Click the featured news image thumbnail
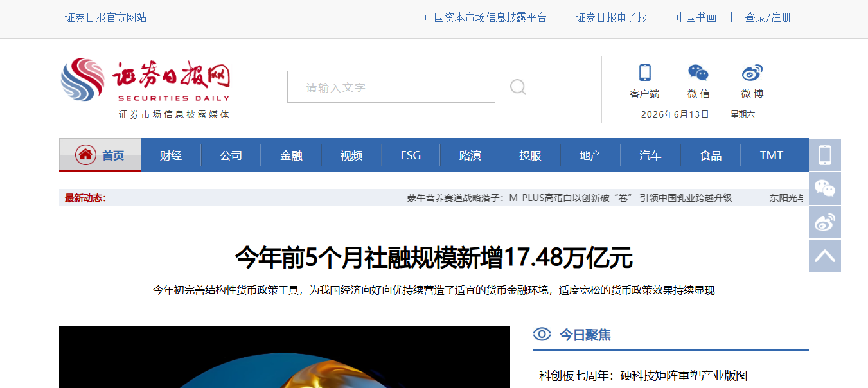 pyautogui.click(x=285, y=357)
